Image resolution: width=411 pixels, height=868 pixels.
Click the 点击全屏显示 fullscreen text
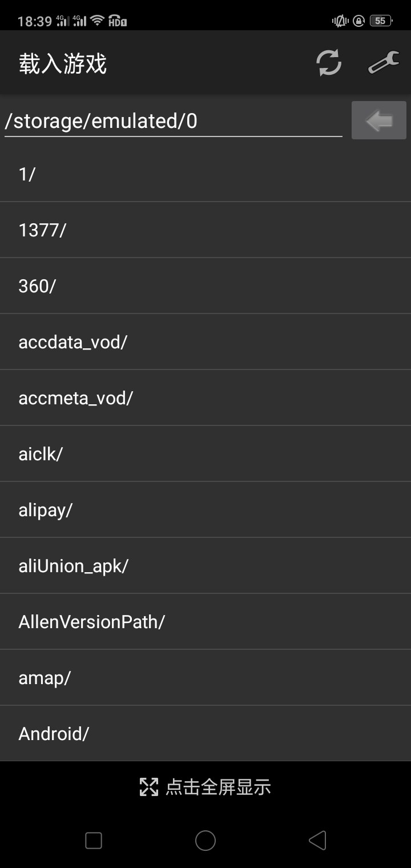(218, 787)
